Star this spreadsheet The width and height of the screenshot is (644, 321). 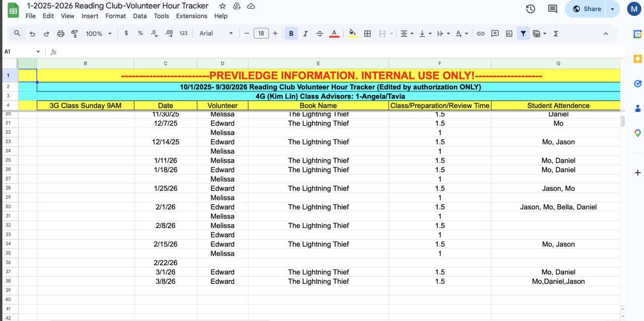click(222, 6)
